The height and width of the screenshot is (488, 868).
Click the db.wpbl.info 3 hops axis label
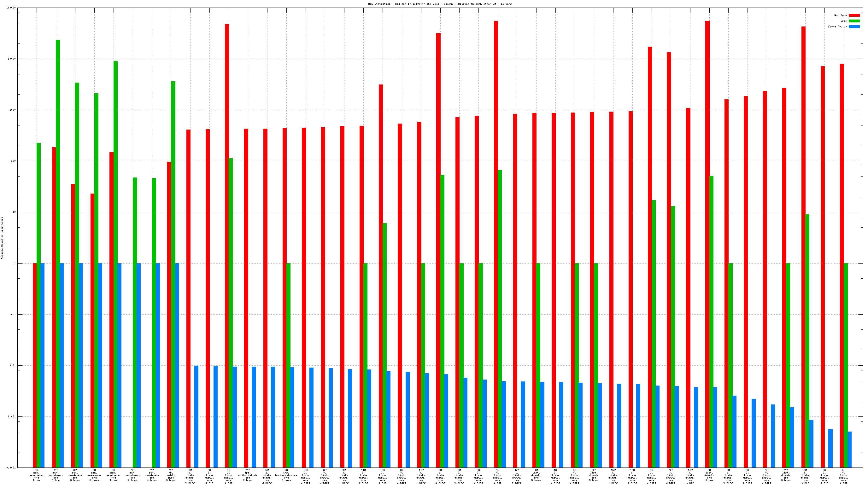click(x=171, y=475)
